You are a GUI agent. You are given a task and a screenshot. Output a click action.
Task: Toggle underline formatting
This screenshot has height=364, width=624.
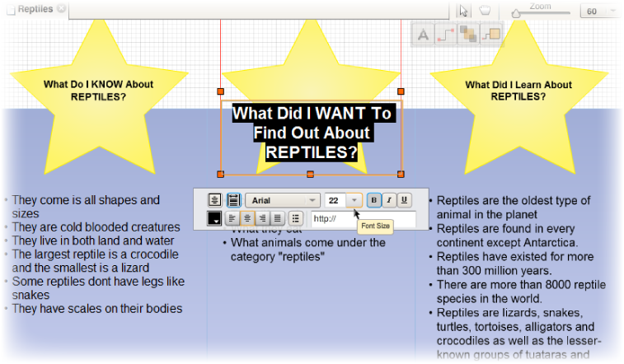(x=404, y=200)
